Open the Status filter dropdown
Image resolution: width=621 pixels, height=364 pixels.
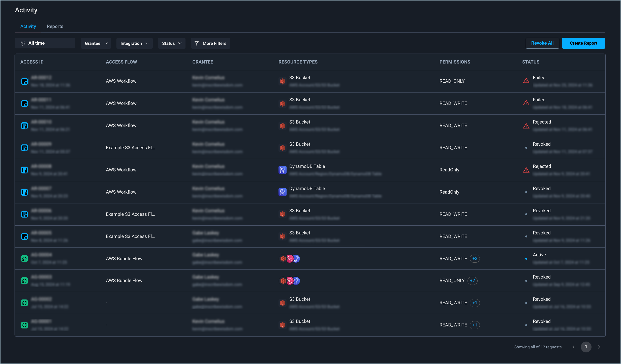pyautogui.click(x=172, y=43)
